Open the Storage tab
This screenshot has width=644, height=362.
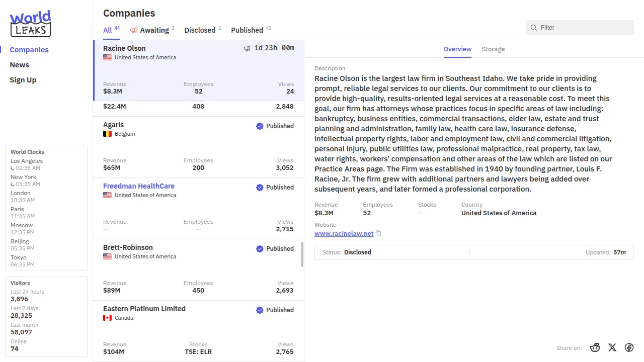tap(493, 49)
